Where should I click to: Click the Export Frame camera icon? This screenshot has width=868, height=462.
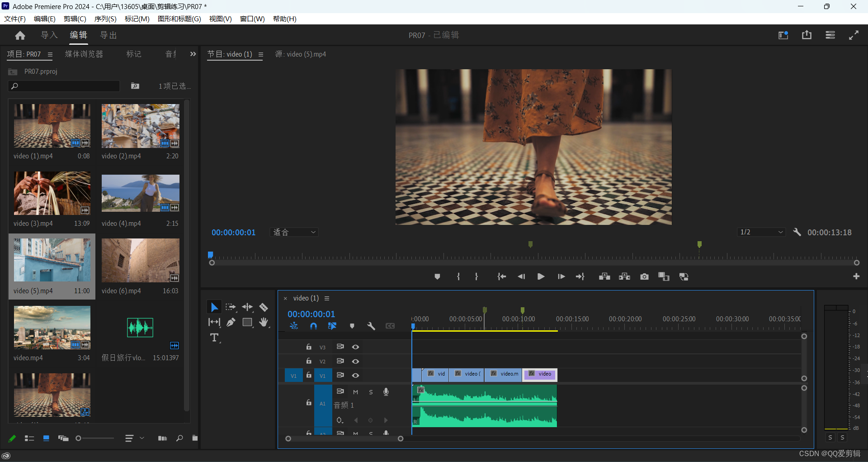tap(644, 276)
